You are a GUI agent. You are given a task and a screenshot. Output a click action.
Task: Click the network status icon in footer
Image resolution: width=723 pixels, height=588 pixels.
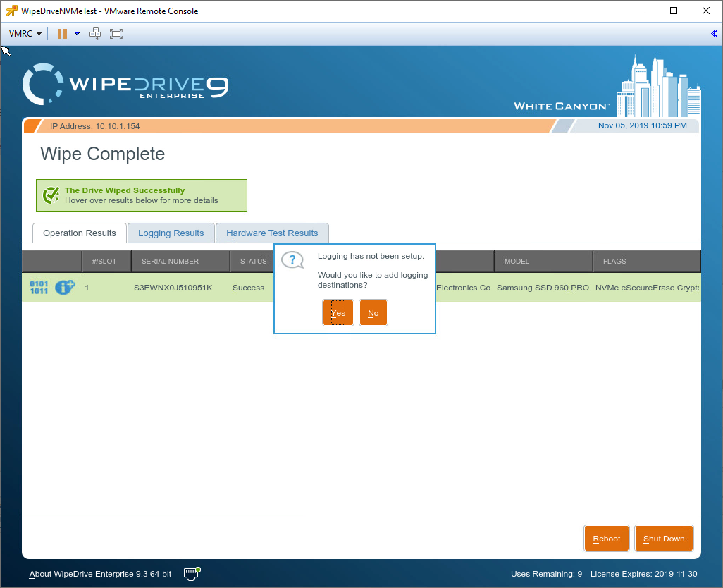pyautogui.click(x=192, y=573)
